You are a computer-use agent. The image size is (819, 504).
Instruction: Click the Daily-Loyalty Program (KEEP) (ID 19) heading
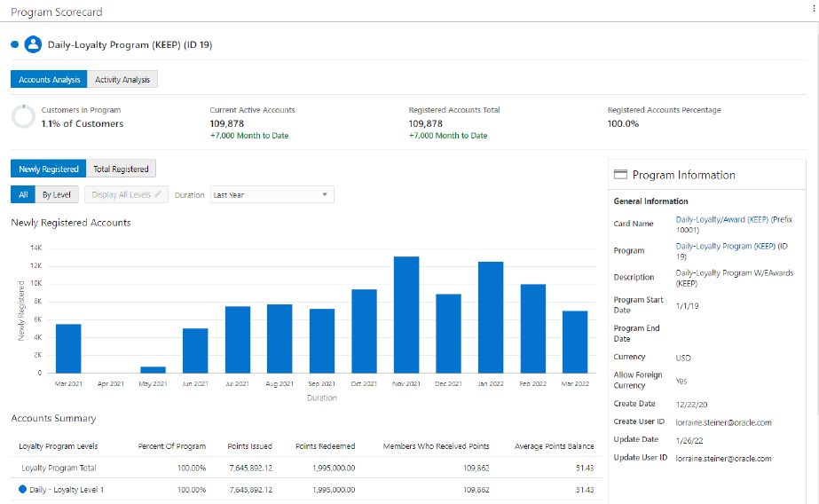[x=130, y=45]
